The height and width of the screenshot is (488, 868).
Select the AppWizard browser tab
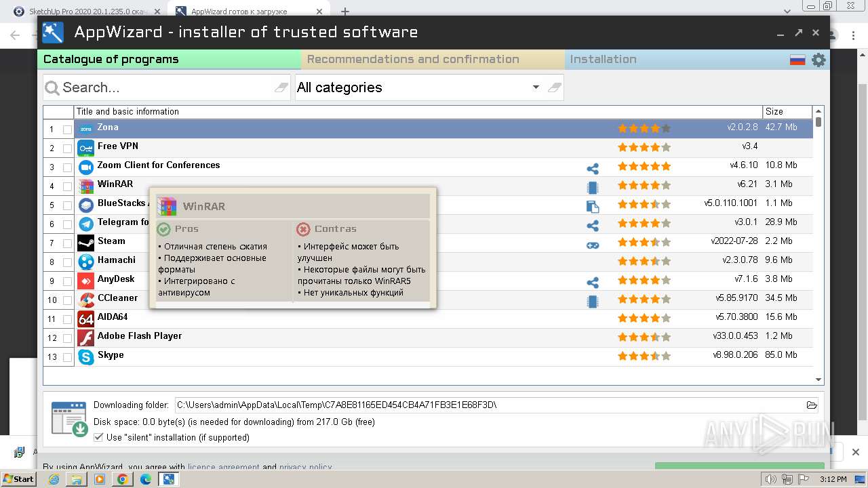click(248, 12)
